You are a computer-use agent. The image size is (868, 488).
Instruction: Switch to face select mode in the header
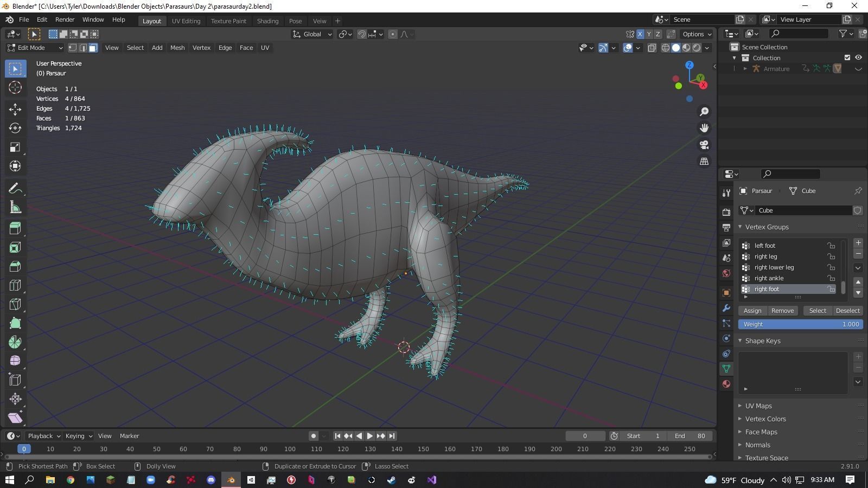[x=92, y=48]
